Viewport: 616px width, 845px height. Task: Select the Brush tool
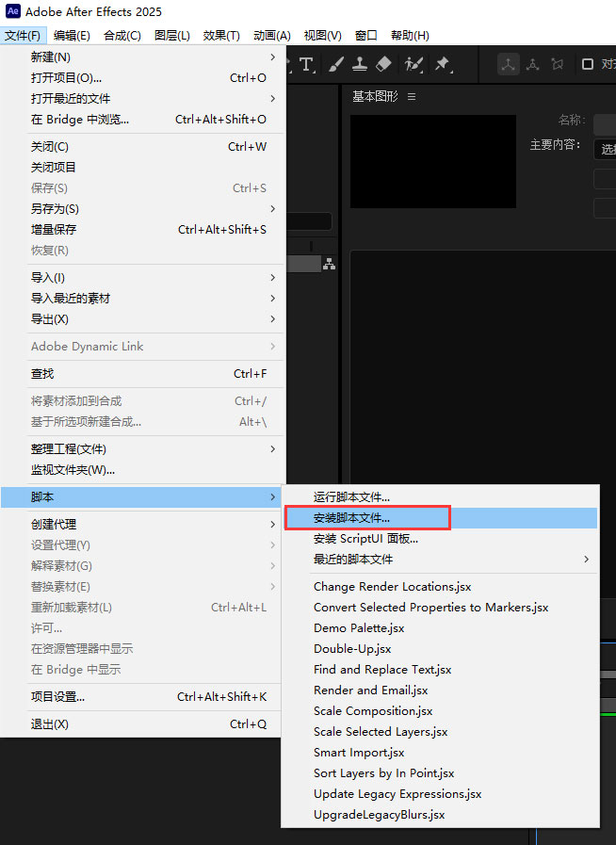tap(335, 65)
